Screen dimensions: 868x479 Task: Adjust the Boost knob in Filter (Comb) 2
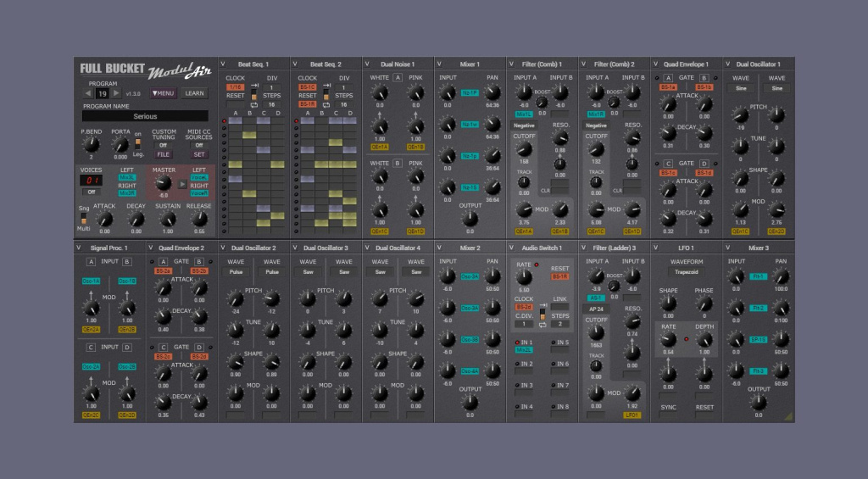pos(614,103)
